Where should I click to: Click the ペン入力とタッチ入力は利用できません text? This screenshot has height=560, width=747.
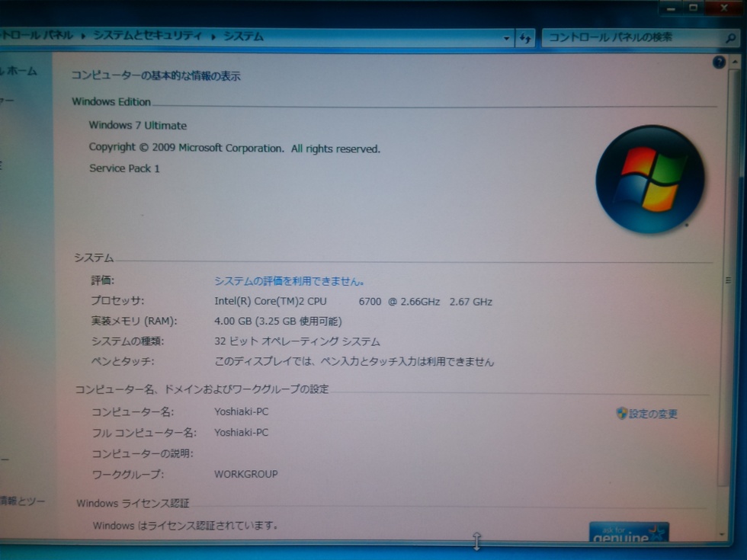pyautogui.click(x=354, y=362)
